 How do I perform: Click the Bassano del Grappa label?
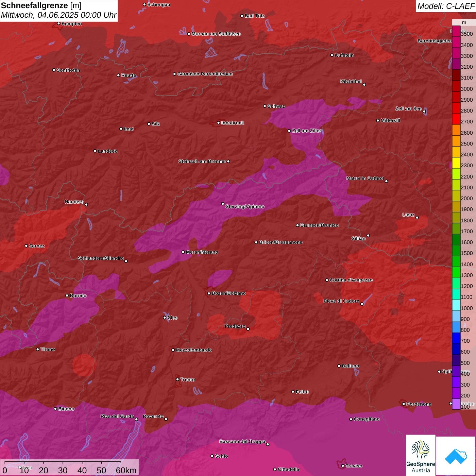[x=242, y=441]
